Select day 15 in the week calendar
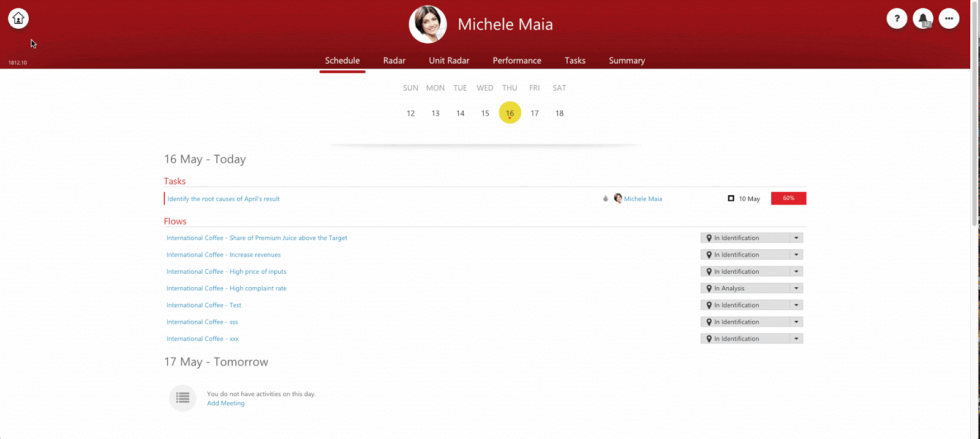The width and height of the screenshot is (980, 439). [x=485, y=113]
